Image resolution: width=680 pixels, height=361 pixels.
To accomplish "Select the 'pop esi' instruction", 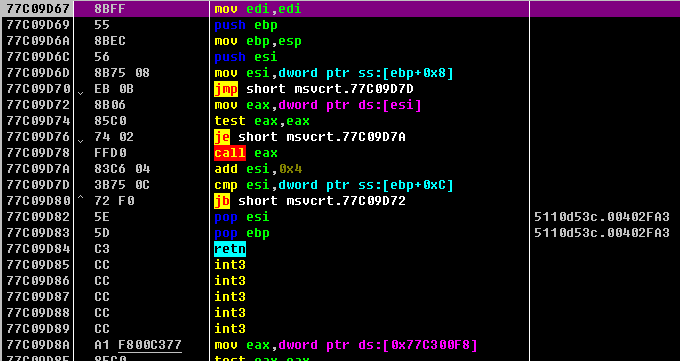I will tap(242, 217).
